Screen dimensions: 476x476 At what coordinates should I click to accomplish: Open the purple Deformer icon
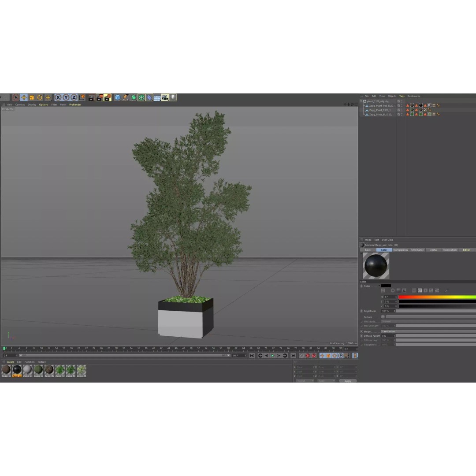tap(149, 97)
